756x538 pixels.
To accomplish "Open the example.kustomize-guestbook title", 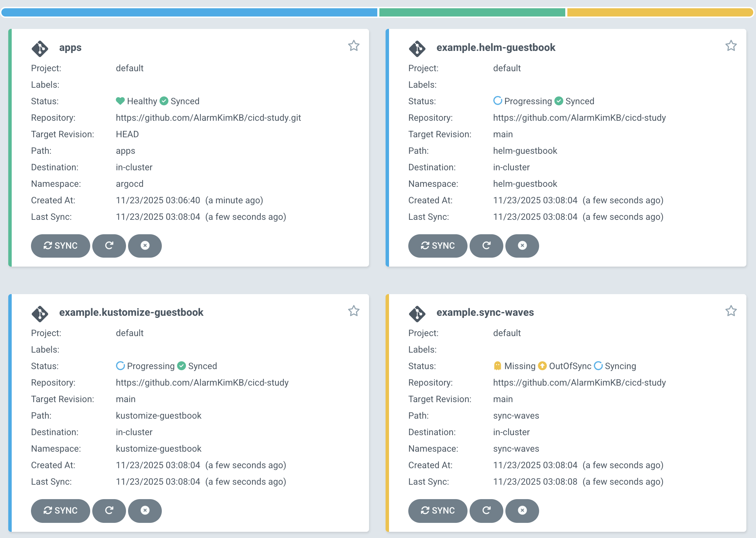I will [131, 312].
